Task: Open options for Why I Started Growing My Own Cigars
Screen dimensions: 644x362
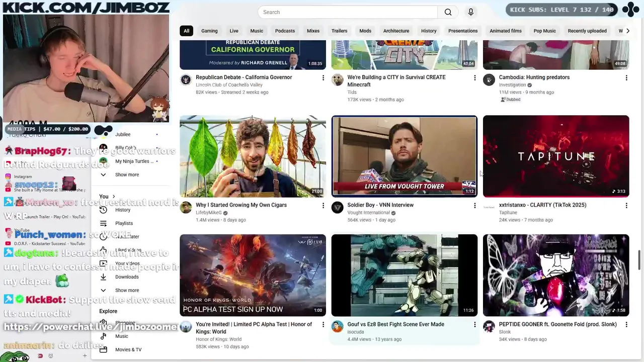Action: [323, 206]
